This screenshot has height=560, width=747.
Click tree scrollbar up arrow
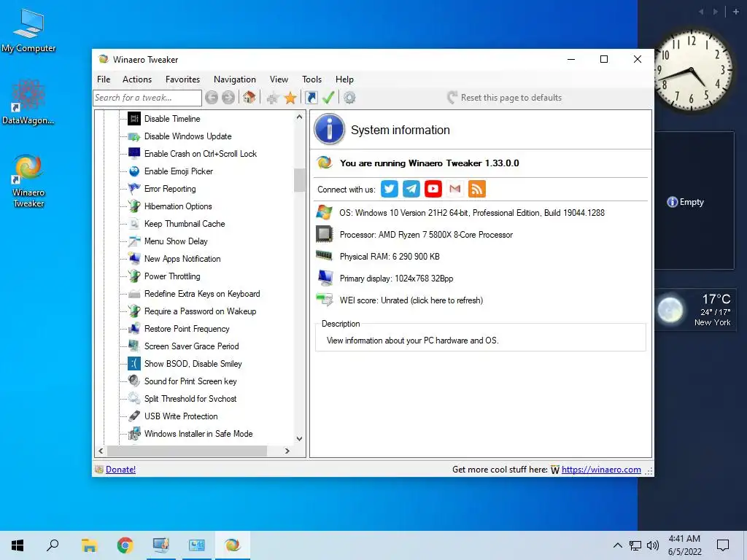pos(299,117)
